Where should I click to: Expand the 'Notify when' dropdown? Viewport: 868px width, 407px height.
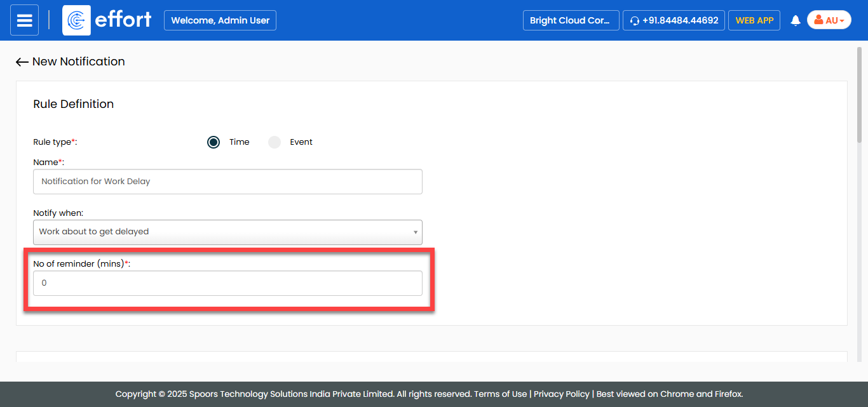pos(227,232)
